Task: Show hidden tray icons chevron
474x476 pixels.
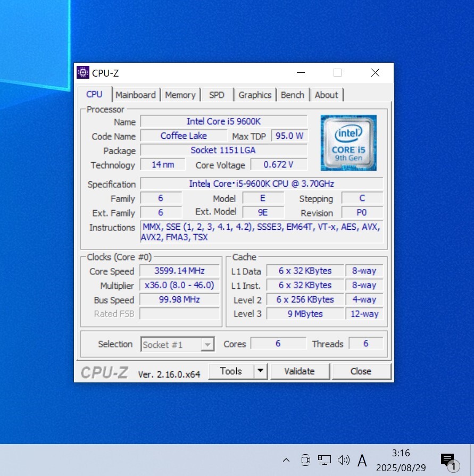Action: click(x=286, y=460)
